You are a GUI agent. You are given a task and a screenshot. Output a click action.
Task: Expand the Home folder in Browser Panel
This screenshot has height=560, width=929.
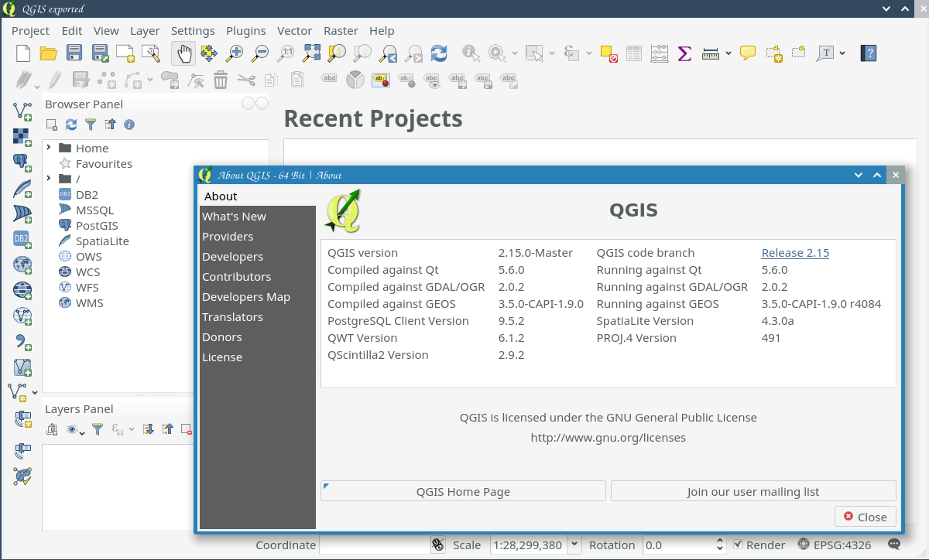pyautogui.click(x=49, y=148)
